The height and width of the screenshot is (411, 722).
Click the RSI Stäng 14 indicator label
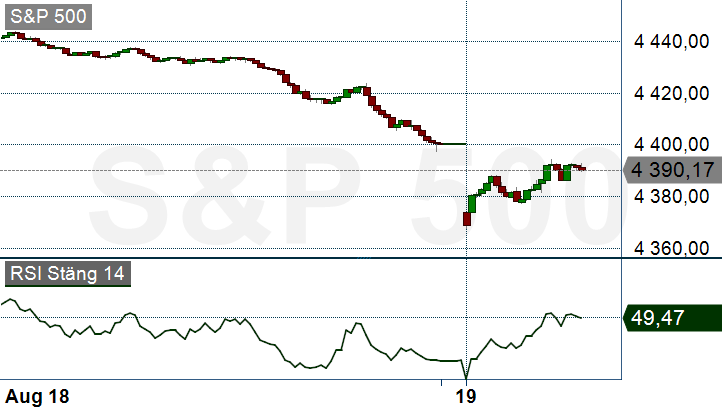click(68, 273)
